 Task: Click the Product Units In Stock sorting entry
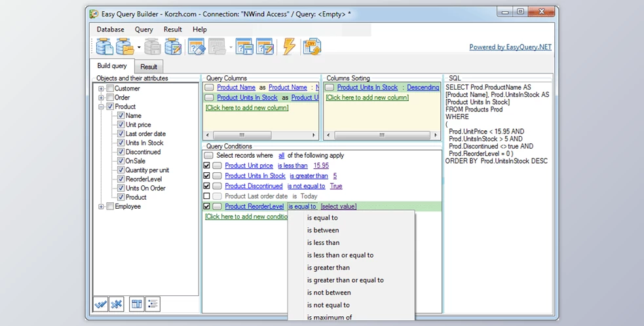coord(367,88)
